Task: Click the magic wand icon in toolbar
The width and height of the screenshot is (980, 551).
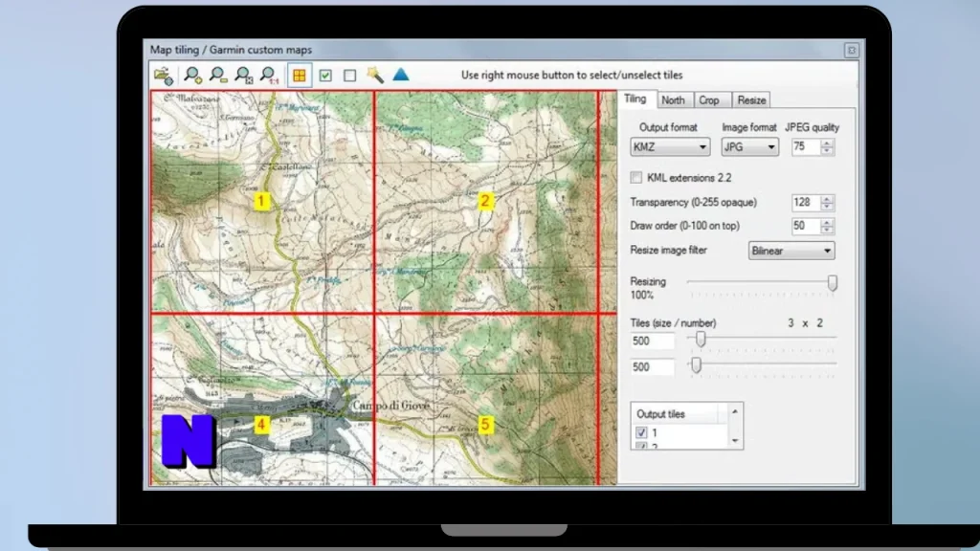Action: pyautogui.click(x=375, y=76)
